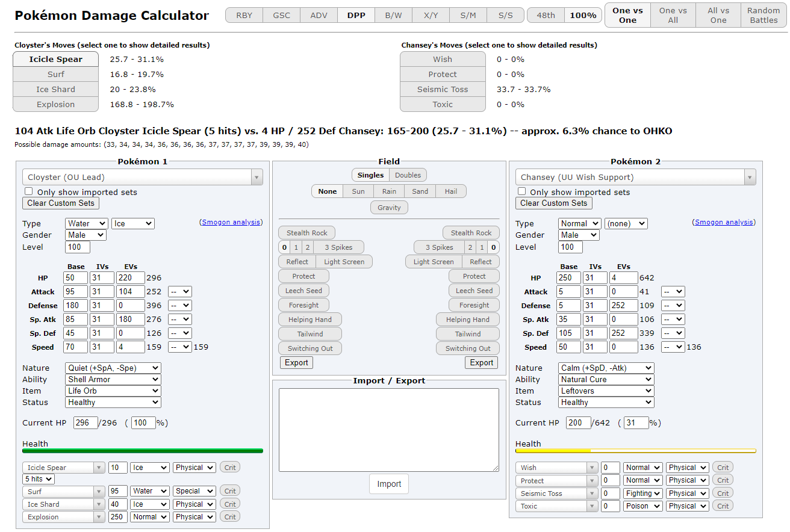
Task: Export Chansey's set from the field panel
Action: click(482, 362)
